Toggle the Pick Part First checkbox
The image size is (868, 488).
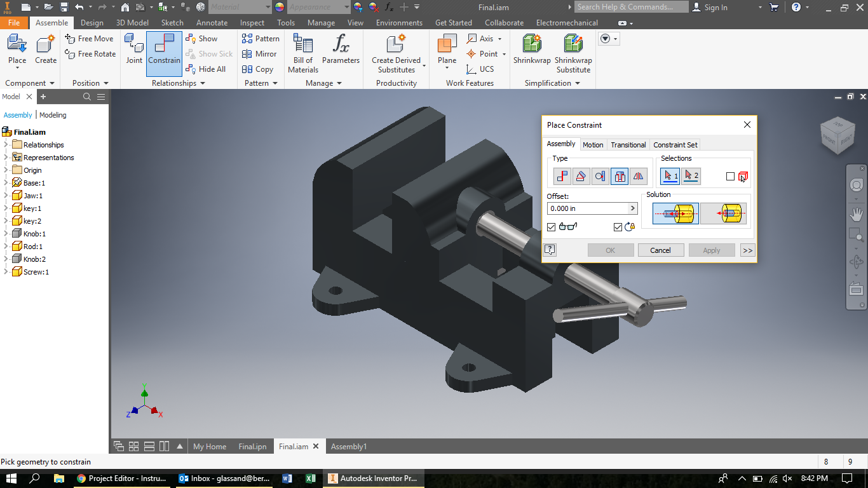(x=730, y=177)
